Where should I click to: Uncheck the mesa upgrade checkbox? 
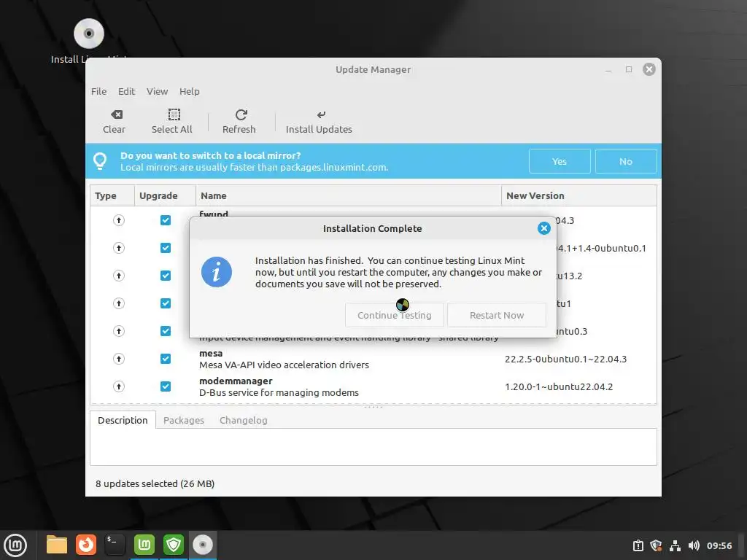tap(166, 359)
